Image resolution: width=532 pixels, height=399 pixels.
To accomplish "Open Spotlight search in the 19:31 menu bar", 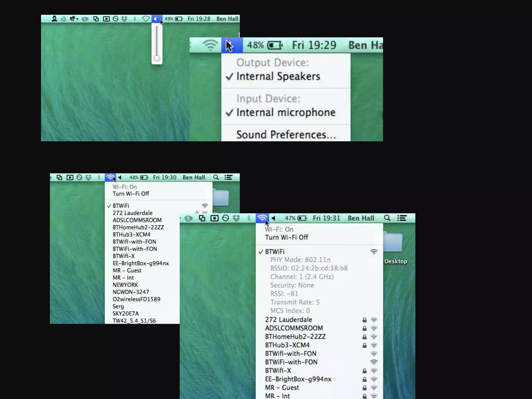I will point(387,218).
